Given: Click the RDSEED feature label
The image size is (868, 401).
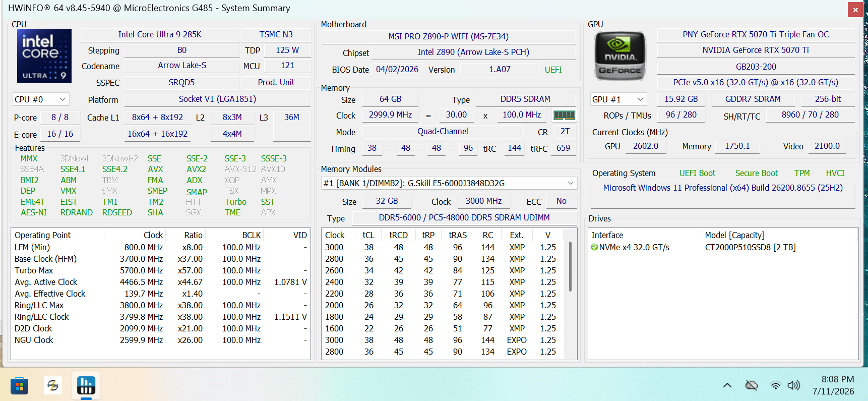Looking at the screenshot, I should (117, 212).
